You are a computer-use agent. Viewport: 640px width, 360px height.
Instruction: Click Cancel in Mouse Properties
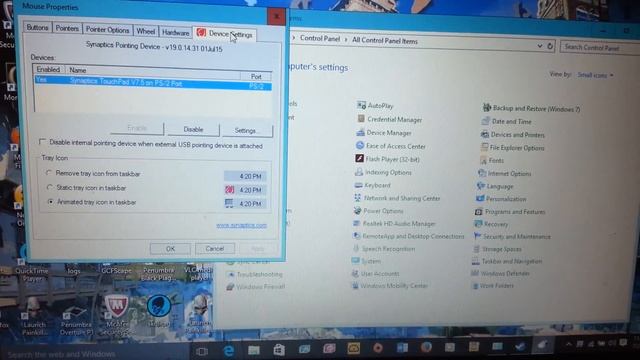[215, 249]
